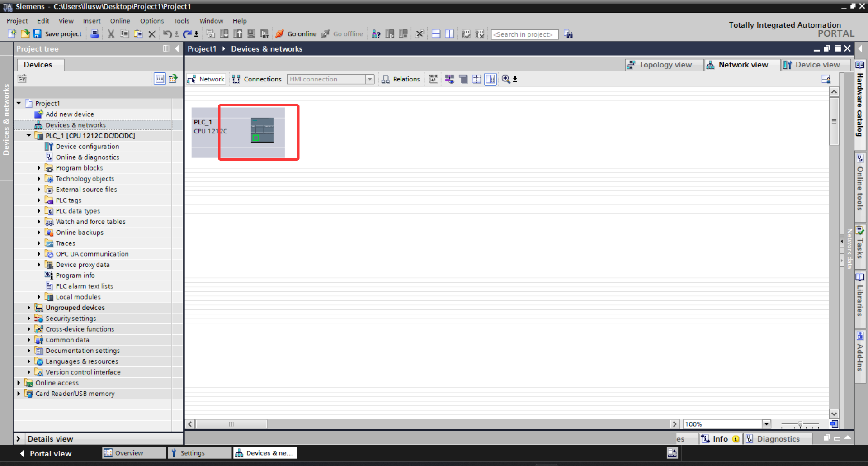Click the Save project button
Viewport: 868px width, 466px height.
click(x=57, y=34)
